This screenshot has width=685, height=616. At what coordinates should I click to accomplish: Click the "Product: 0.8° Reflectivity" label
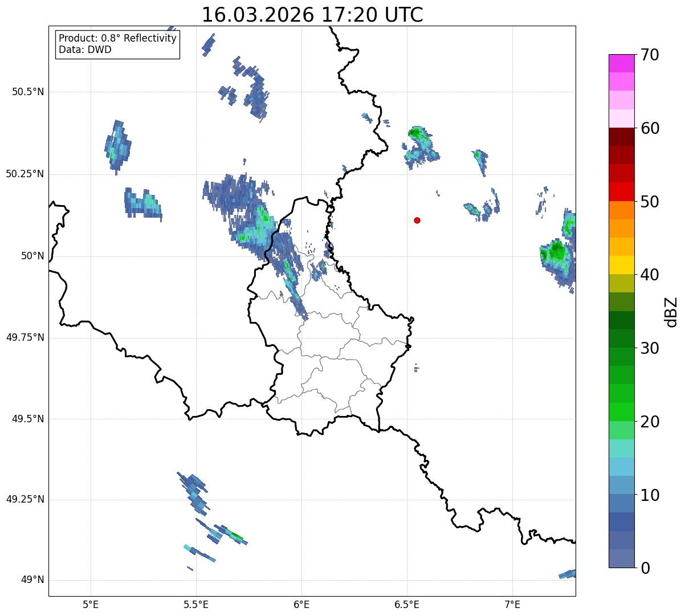coord(118,38)
